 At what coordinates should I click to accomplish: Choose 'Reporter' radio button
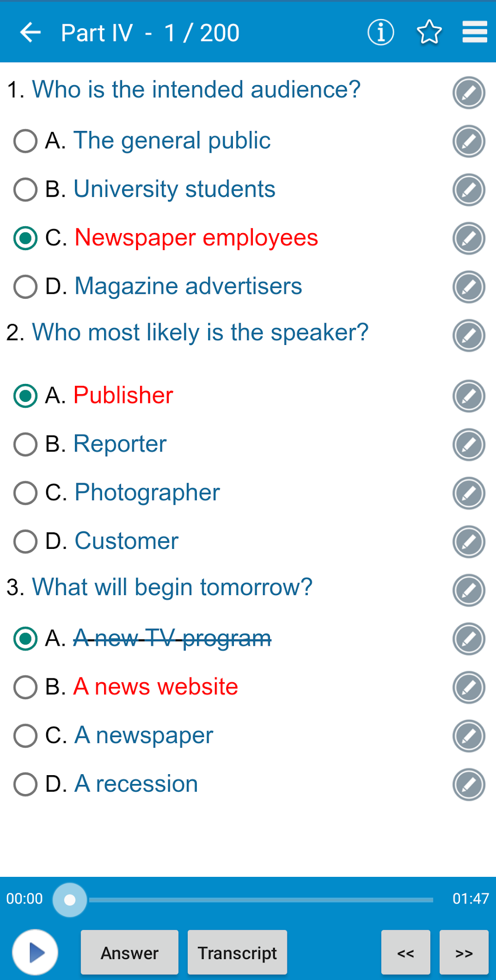tap(25, 444)
